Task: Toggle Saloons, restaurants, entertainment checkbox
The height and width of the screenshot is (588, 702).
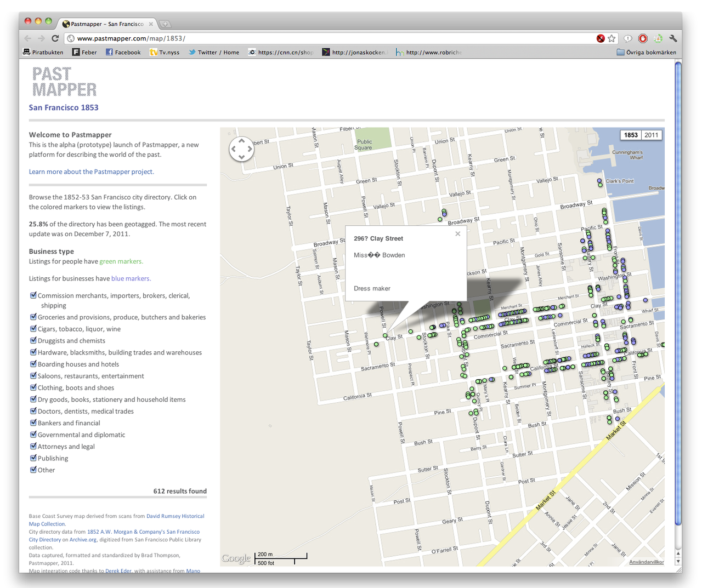Action: click(x=33, y=375)
